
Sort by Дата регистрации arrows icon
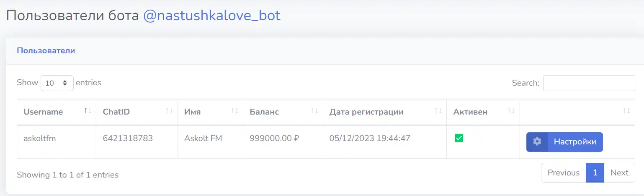[x=438, y=111]
